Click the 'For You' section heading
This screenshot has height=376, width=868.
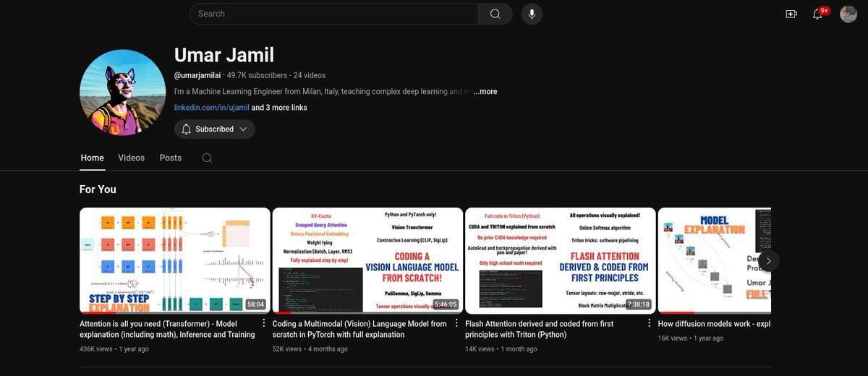point(98,189)
